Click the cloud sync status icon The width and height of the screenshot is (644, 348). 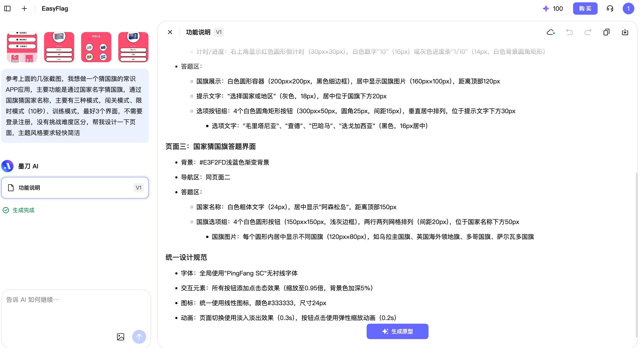click(x=551, y=32)
